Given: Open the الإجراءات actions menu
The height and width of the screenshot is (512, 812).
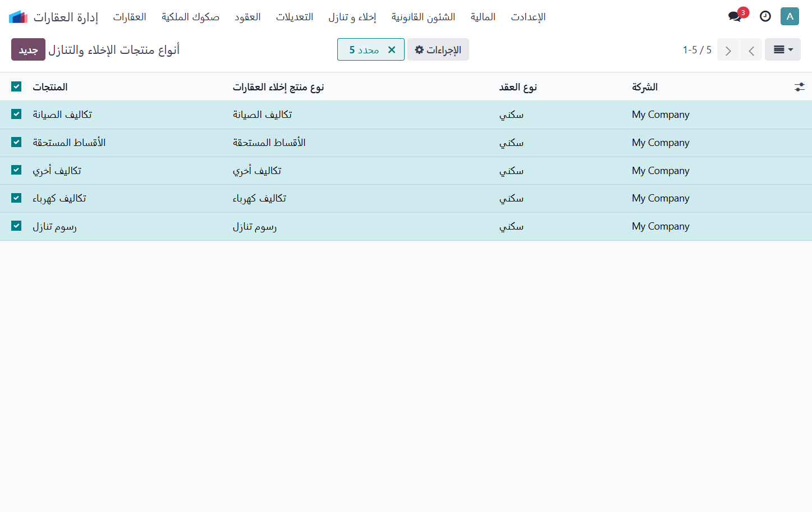Looking at the screenshot, I should pyautogui.click(x=438, y=49).
